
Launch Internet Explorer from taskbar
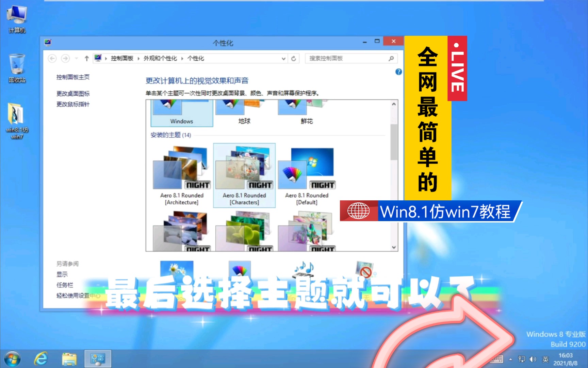tap(41, 359)
